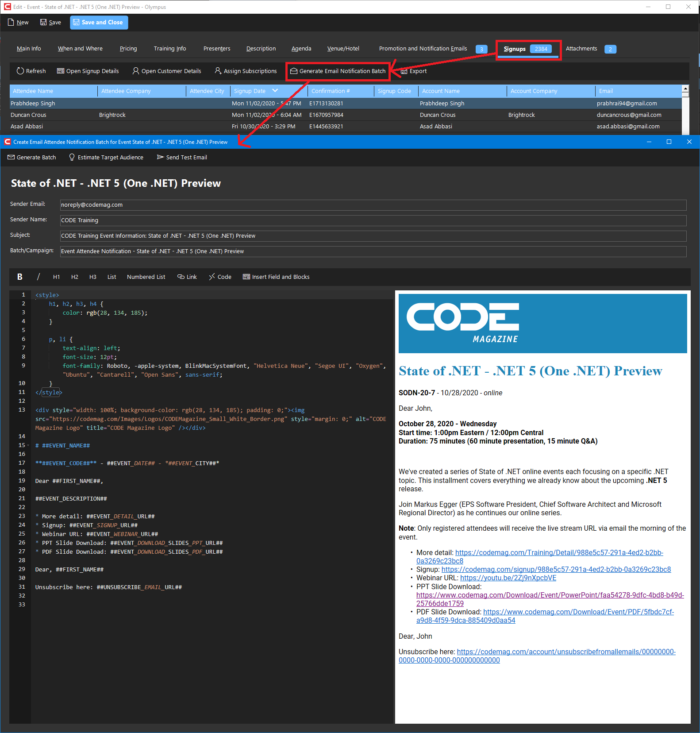Click Estimate Target Audience lightbulb button
700x733 pixels.
[x=106, y=158]
